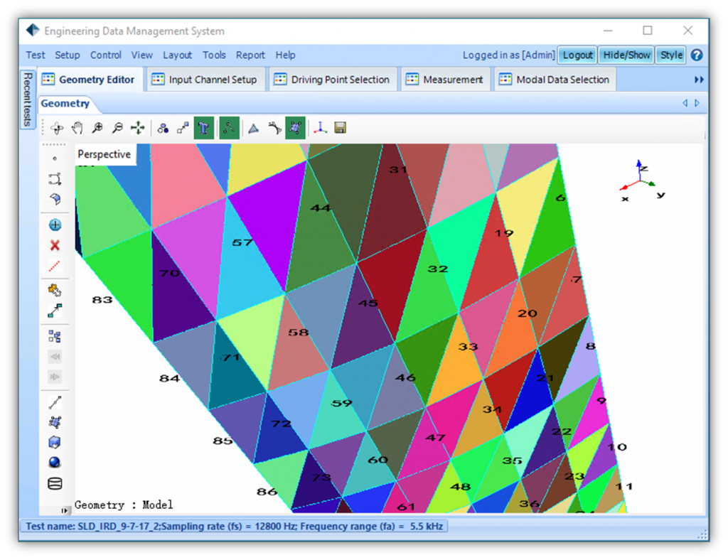Select the Geometry sub-tab
This screenshot has height=560, width=728.
65,104
